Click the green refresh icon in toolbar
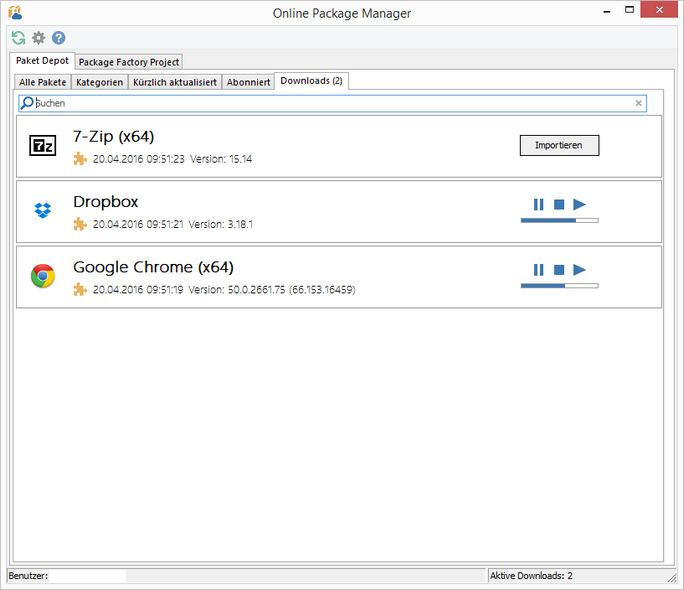 coord(18,38)
